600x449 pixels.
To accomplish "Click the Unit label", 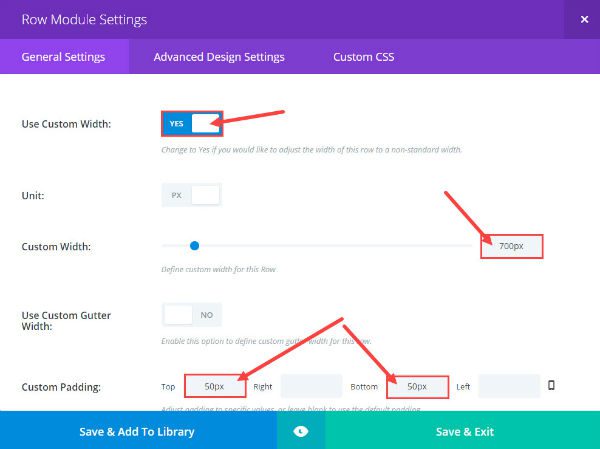I will (33, 196).
